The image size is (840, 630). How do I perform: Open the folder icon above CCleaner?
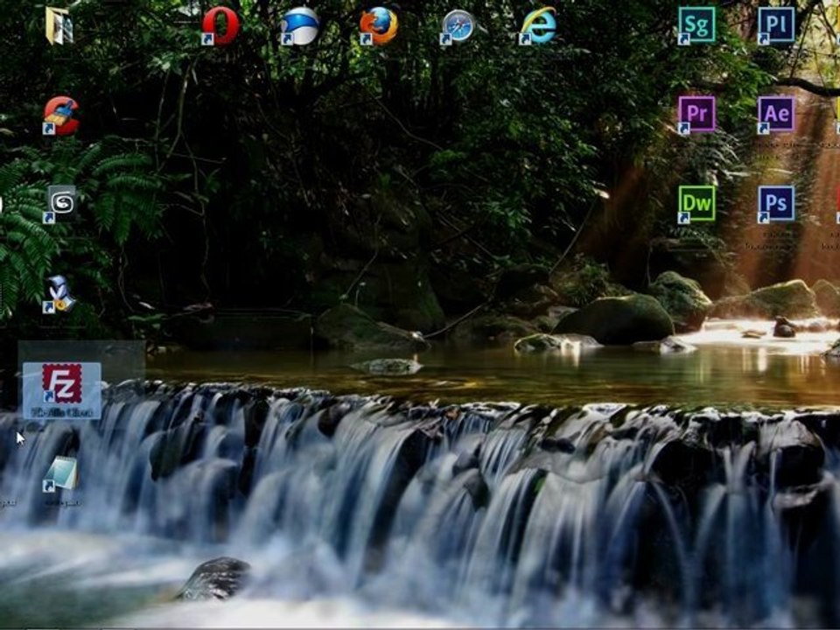point(59,25)
